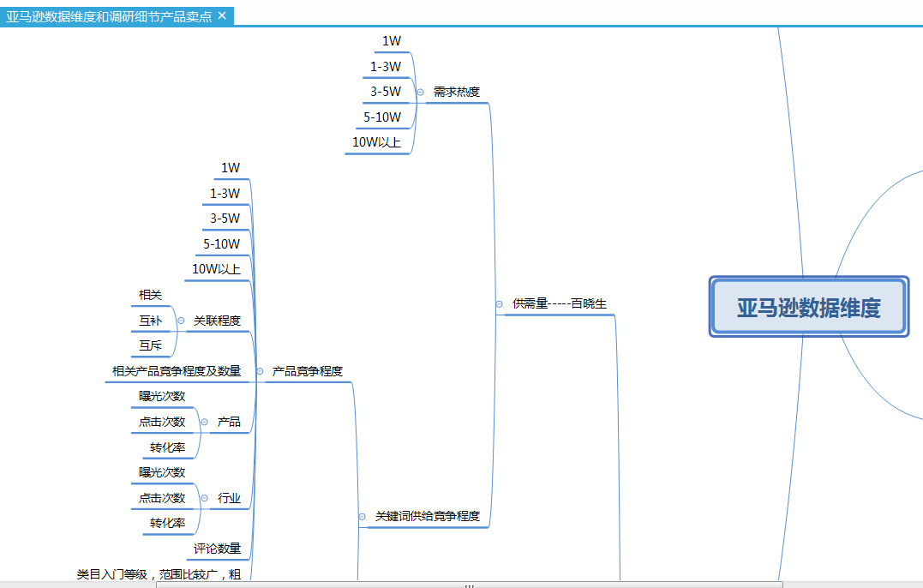Select the 5-10W node under 产品竞争程度
Image resolution: width=923 pixels, height=588 pixels.
[x=221, y=243]
